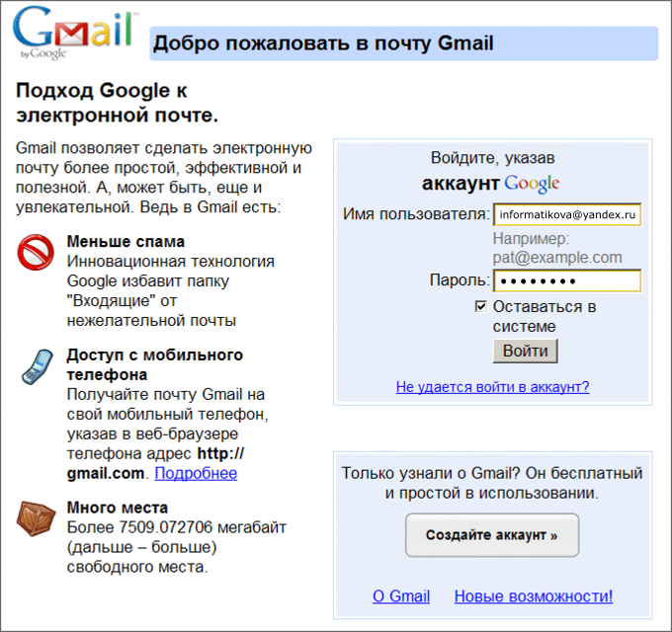This screenshot has width=672, height=632.
Task: Click the 'Добро пожаловать в почту Gmail' banner
Action: click(404, 43)
